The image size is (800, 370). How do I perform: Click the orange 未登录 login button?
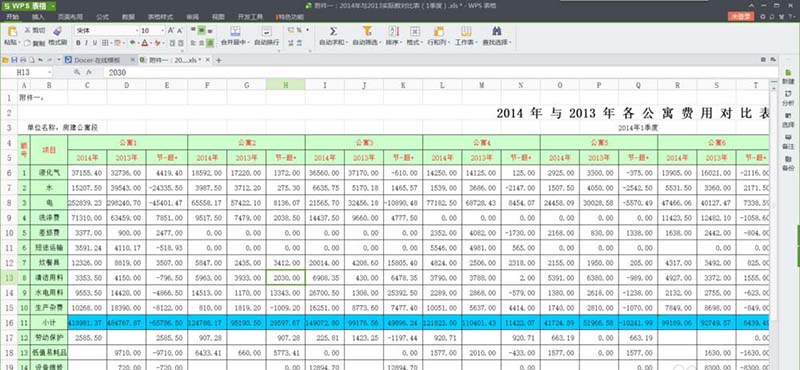(x=740, y=16)
